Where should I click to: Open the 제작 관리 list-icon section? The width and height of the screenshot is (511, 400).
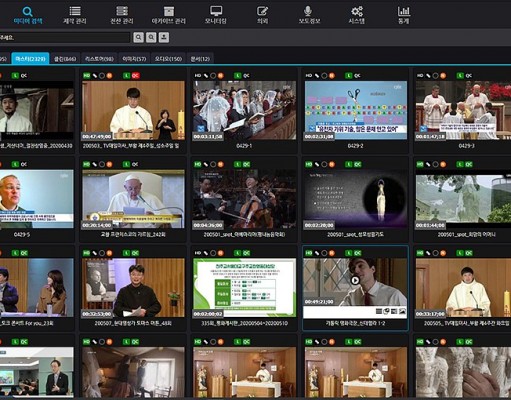click(75, 15)
